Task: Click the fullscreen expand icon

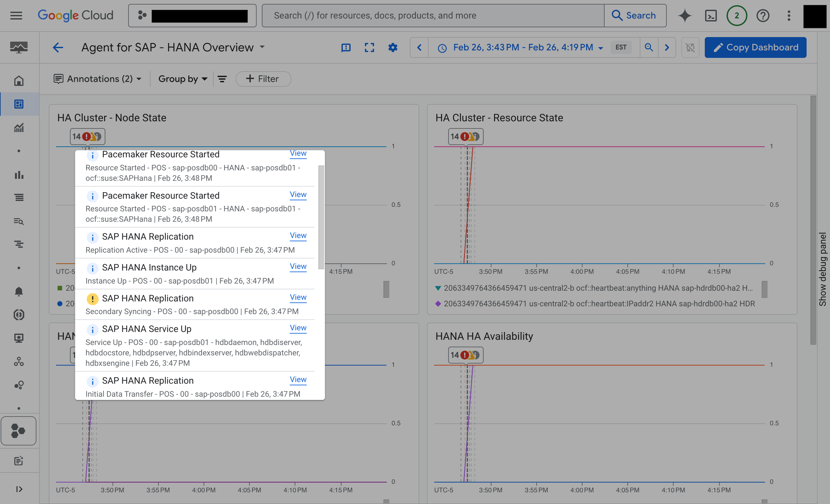Action: pos(369,47)
